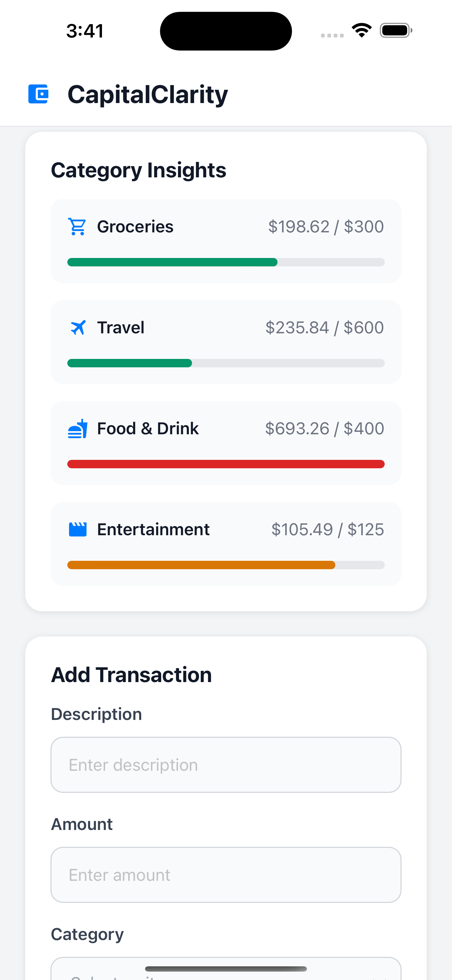The height and width of the screenshot is (980, 452).
Task: Click the Groceries $198.62 / $300 amount
Action: tap(326, 227)
